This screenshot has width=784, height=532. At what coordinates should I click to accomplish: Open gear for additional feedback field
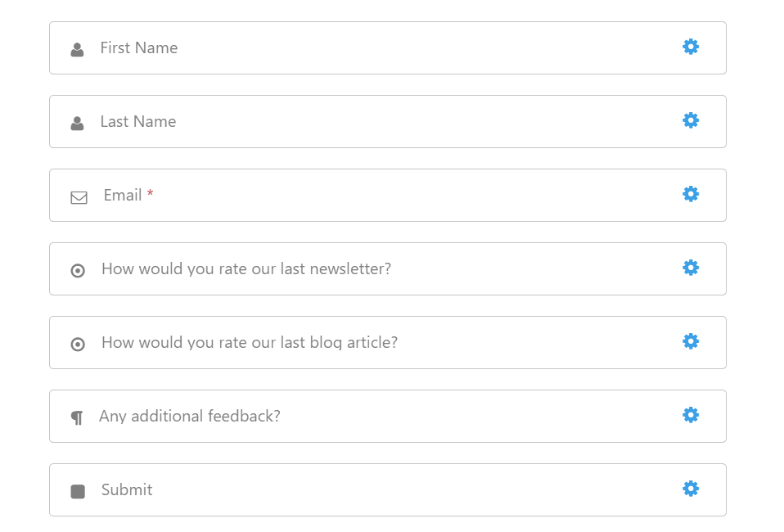pyautogui.click(x=691, y=414)
